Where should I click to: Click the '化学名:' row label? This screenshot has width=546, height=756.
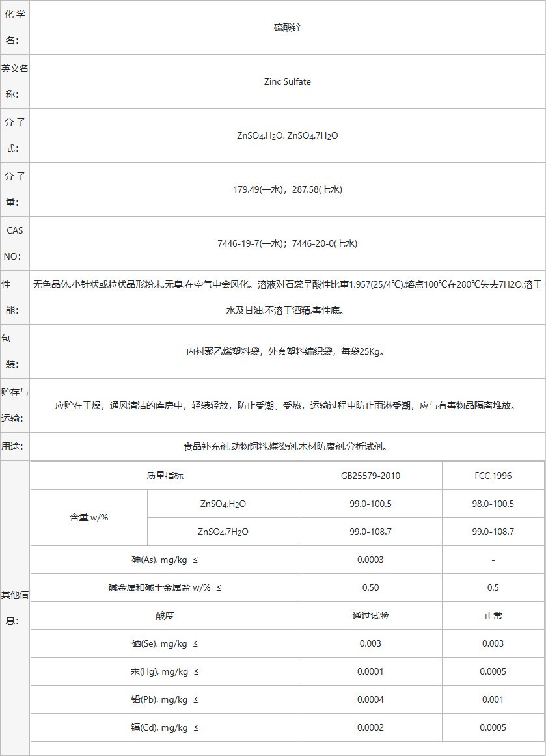tap(14, 27)
